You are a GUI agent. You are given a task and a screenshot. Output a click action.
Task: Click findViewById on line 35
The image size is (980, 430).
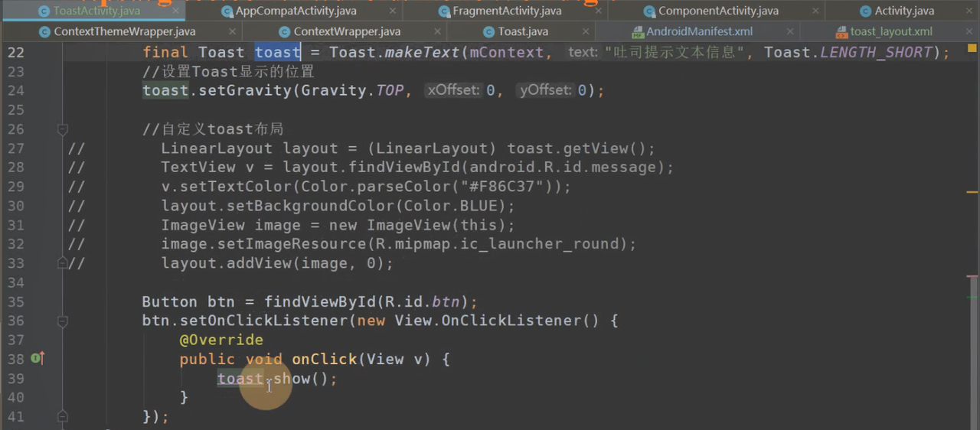[x=320, y=301]
